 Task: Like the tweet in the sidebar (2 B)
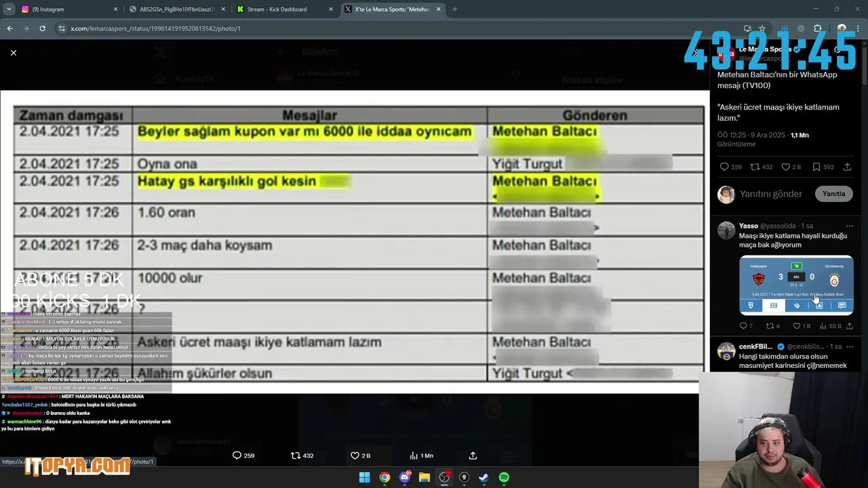791,167
